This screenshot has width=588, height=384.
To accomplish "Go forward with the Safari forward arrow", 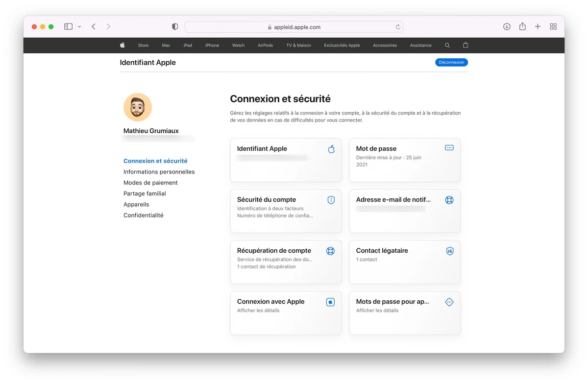I will click(108, 26).
